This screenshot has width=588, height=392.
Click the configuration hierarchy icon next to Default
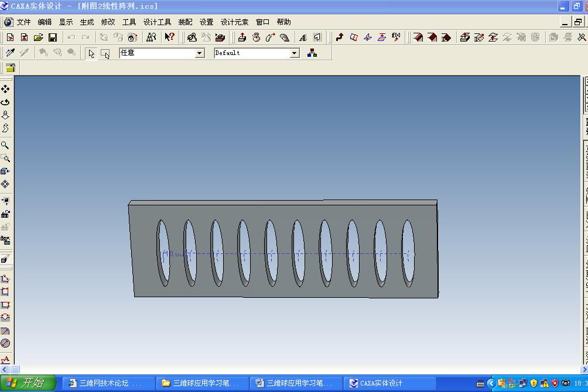312,53
